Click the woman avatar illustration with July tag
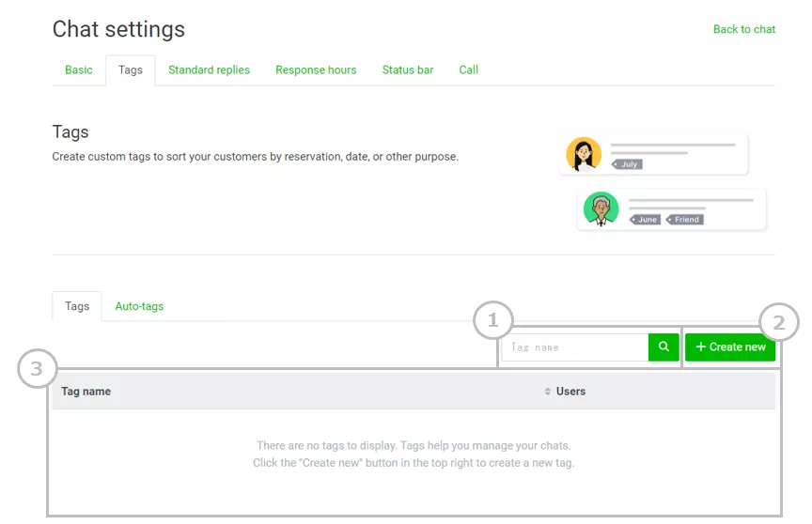 point(584,154)
